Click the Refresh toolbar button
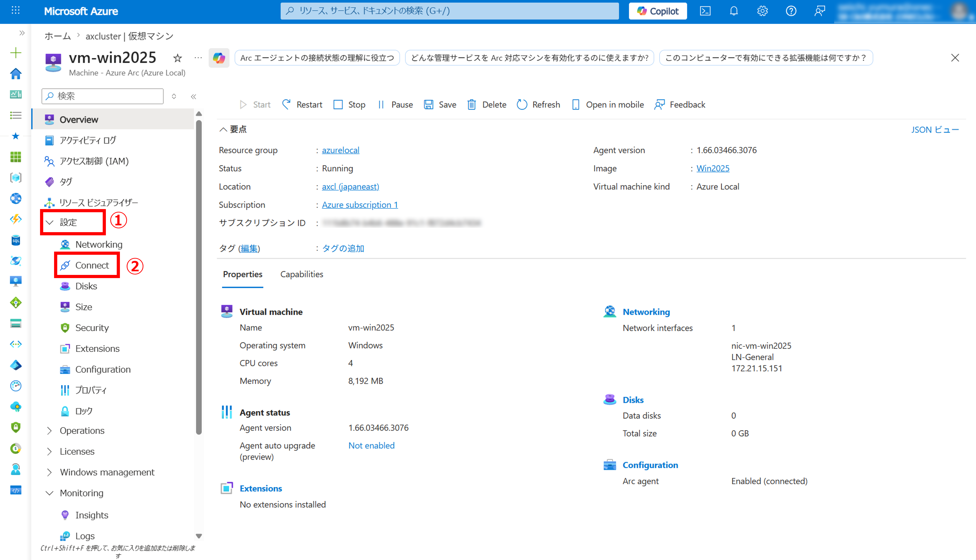This screenshot has width=976, height=560. point(538,105)
